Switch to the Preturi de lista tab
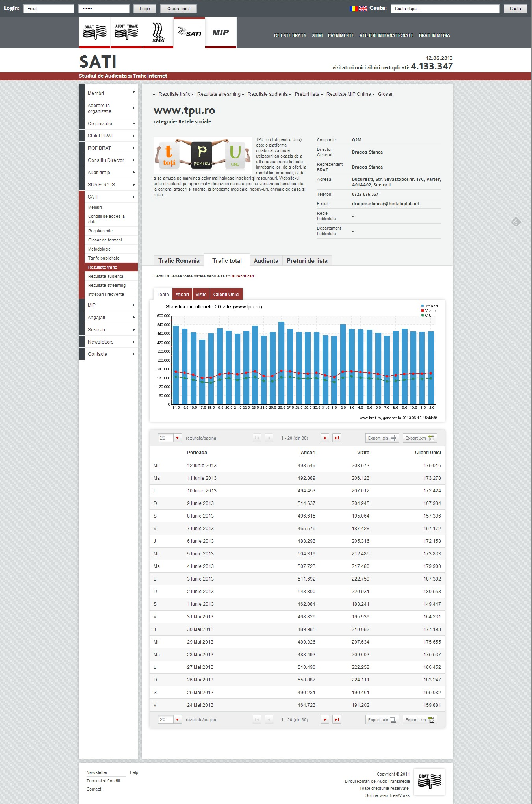Image resolution: width=532 pixels, height=804 pixels. pyautogui.click(x=307, y=260)
